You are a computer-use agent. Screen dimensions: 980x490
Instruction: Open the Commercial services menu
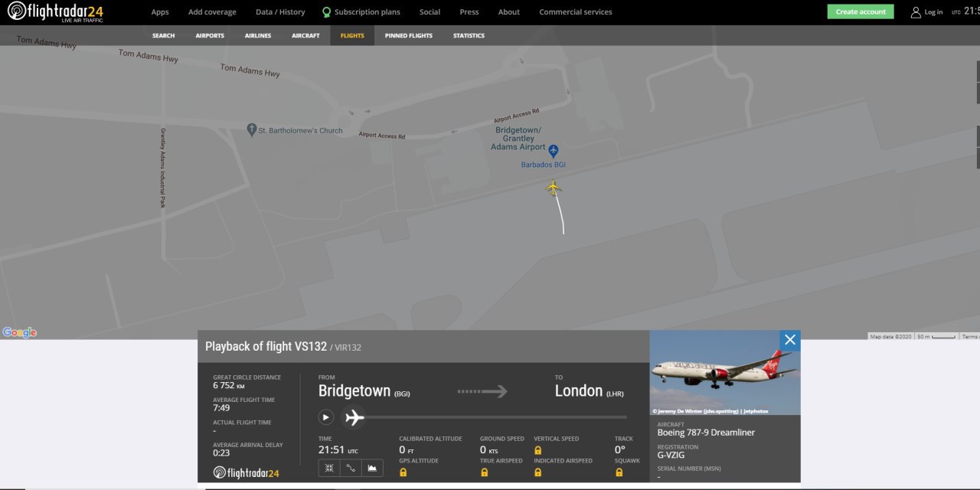coord(576,12)
